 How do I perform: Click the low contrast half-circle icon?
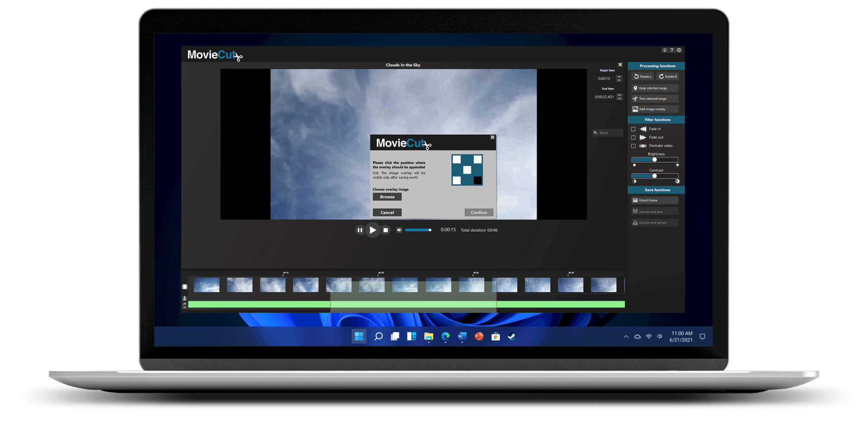point(634,181)
